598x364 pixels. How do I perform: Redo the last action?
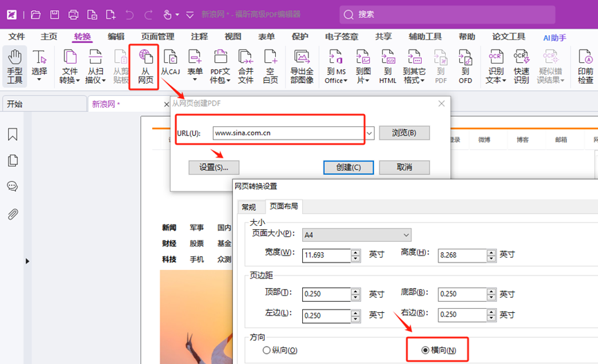[x=148, y=15]
